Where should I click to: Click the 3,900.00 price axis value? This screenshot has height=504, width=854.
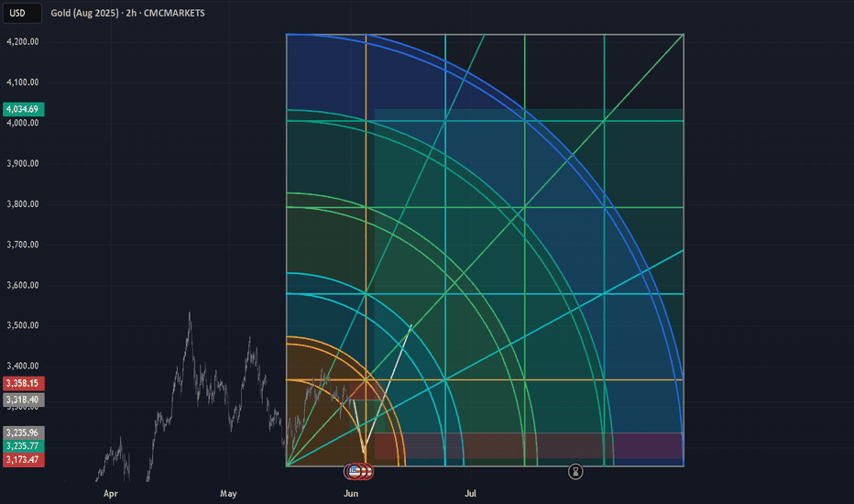pos(23,163)
